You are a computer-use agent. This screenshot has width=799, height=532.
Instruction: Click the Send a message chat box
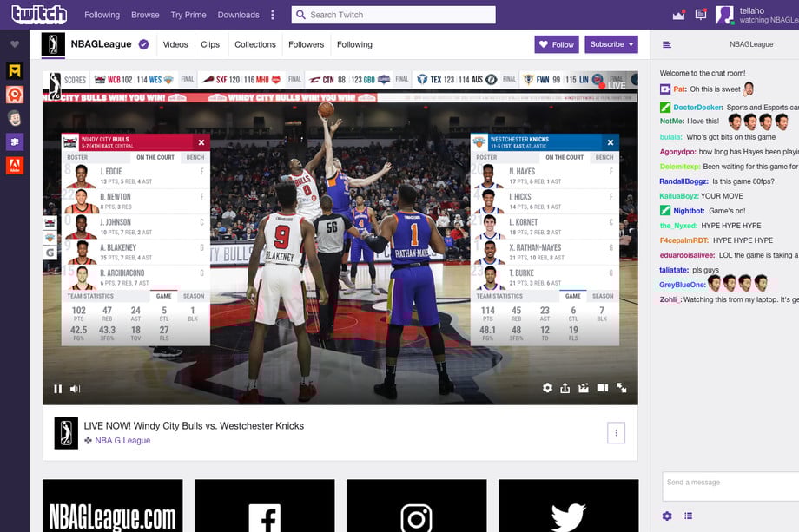730,486
